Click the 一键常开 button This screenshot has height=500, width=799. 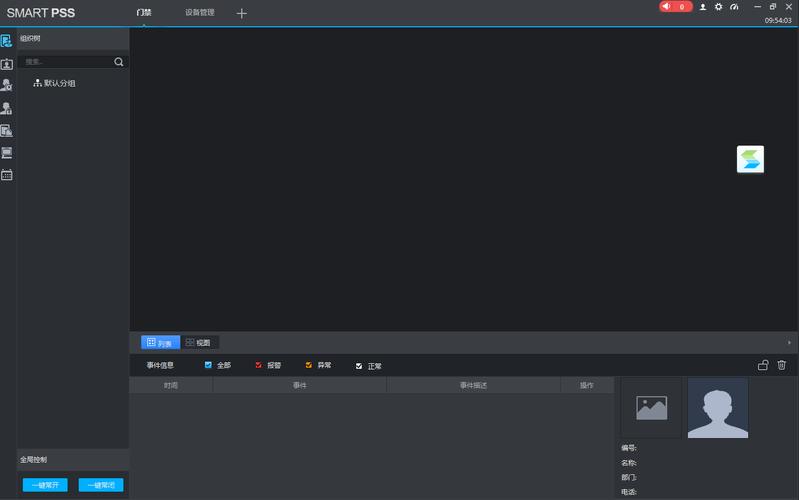coord(45,485)
